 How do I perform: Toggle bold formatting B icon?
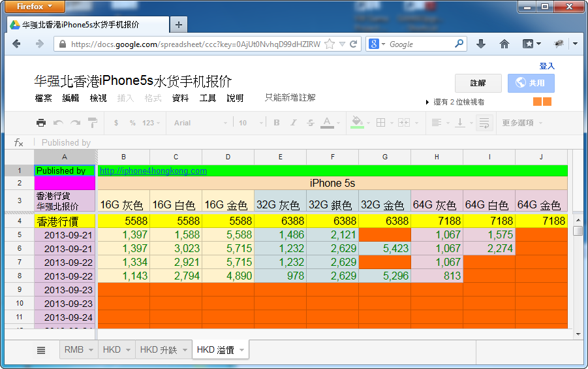(277, 123)
